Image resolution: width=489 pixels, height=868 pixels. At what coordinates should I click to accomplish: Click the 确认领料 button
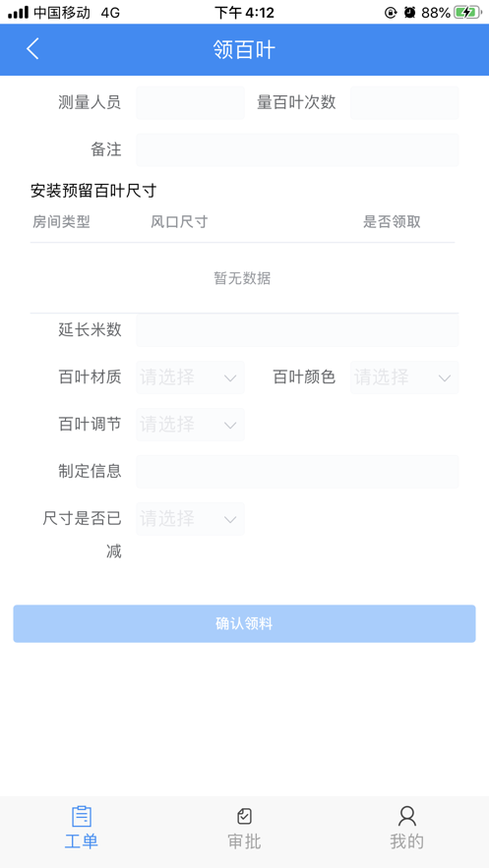[x=244, y=624]
